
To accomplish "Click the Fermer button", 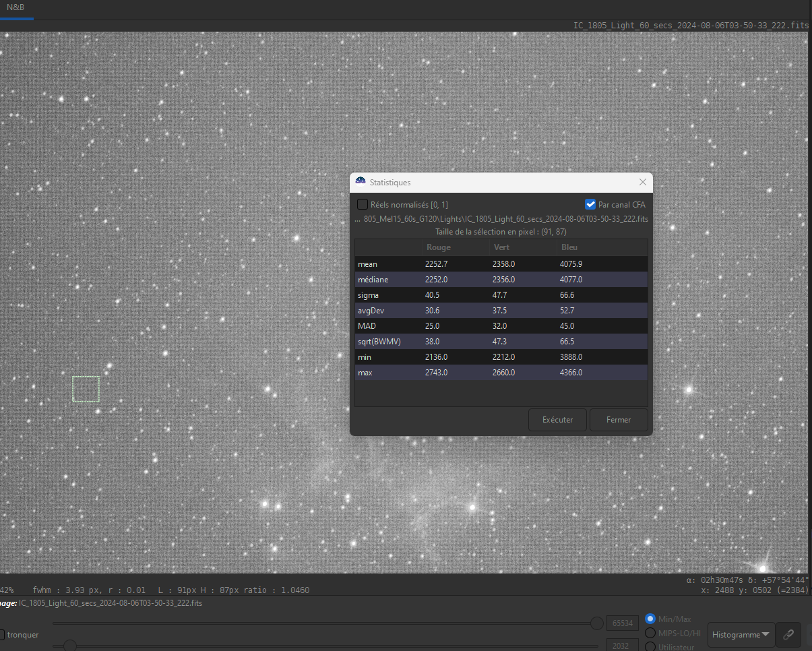I will pyautogui.click(x=619, y=420).
